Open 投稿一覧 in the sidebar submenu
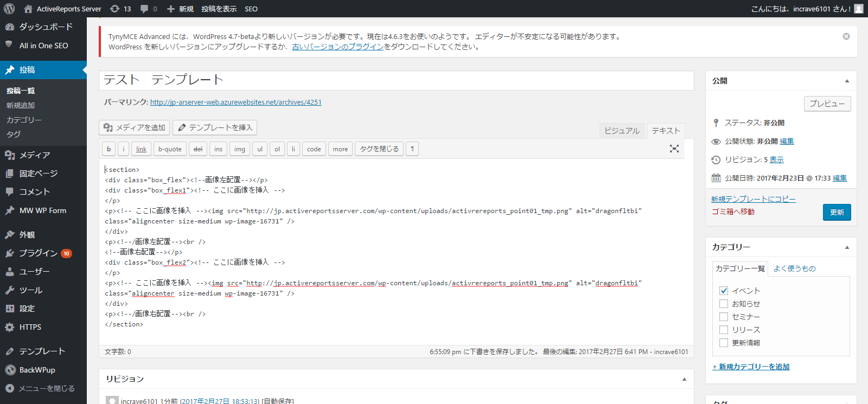 tap(21, 91)
